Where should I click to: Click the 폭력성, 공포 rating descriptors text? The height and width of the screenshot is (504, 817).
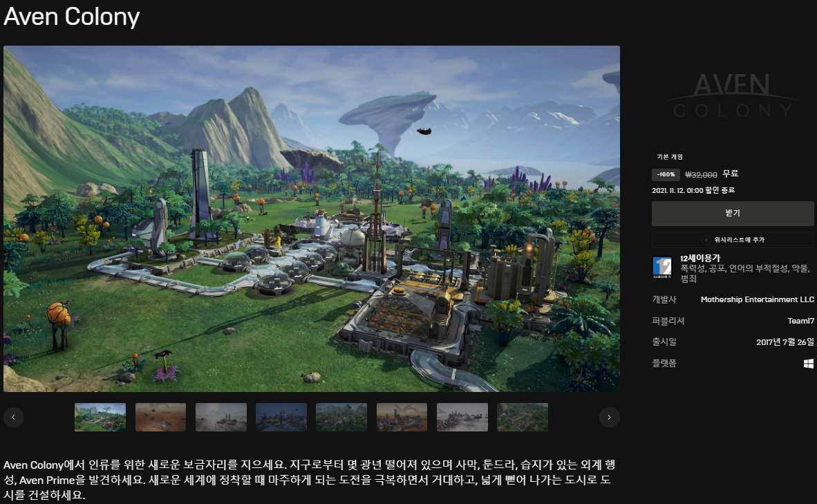745,274
